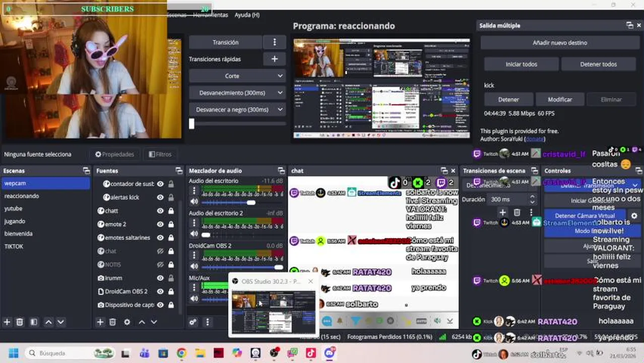Open the Ayuda (H) menu
Screen dimensions: 644x363
(x=247, y=15)
